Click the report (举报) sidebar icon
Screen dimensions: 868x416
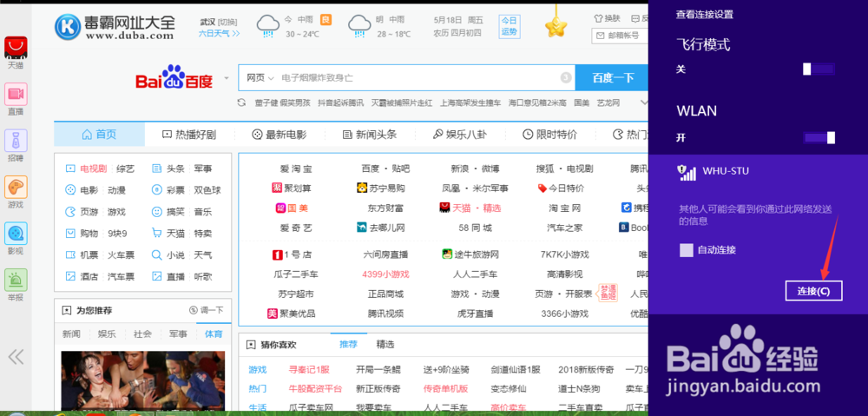pos(16,280)
